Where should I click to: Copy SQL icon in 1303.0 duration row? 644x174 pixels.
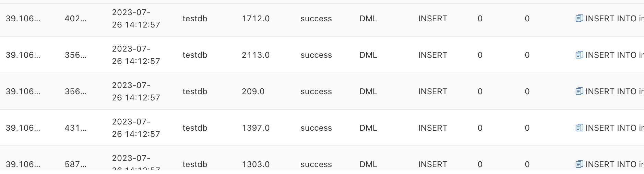point(579,164)
